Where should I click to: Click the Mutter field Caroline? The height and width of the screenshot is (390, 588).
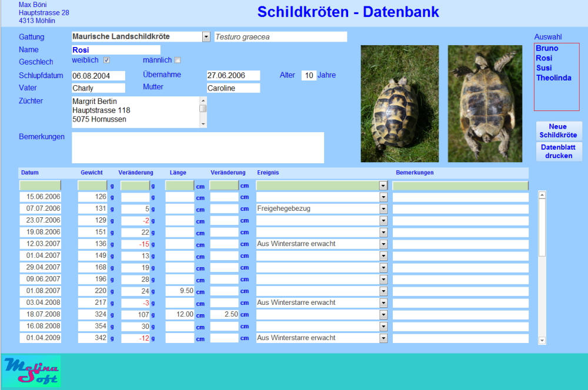tap(233, 88)
